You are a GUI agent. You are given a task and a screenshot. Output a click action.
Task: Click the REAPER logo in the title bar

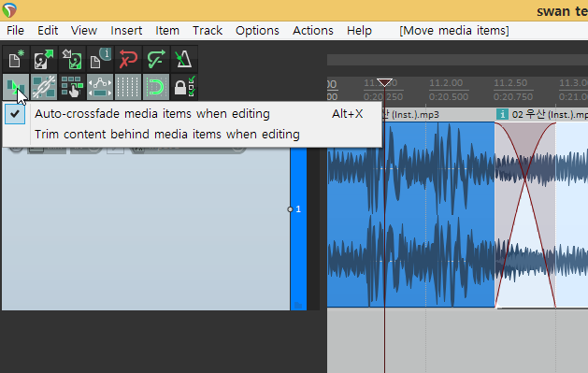click(x=9, y=10)
